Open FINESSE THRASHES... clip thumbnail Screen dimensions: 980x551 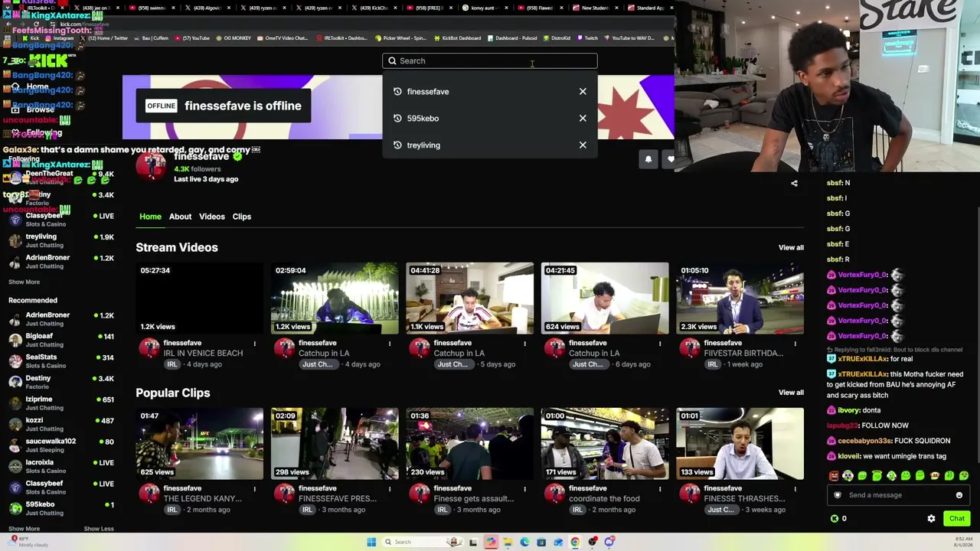[x=740, y=444]
